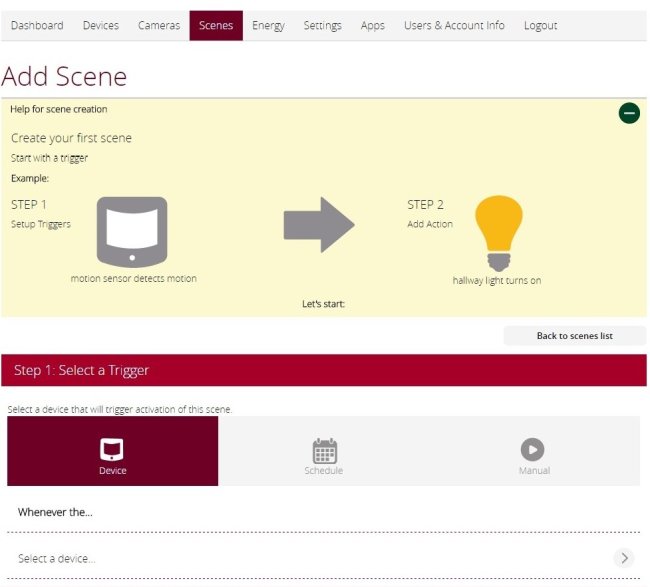This screenshot has width=650, height=587.
Task: Navigate to the Devices page
Action: pos(100,26)
